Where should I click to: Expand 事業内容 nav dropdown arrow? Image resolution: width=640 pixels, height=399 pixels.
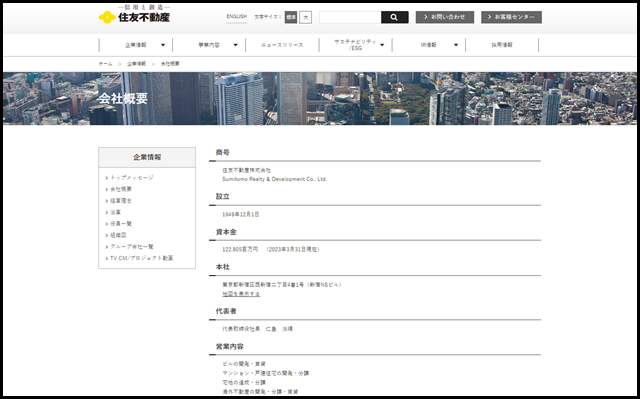[236, 45]
